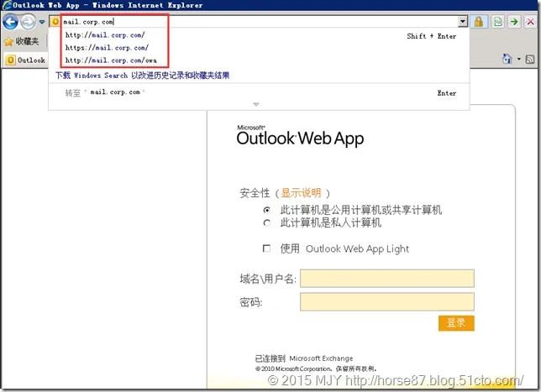Click the address bar showing mail.corp.com

[x=259, y=22]
